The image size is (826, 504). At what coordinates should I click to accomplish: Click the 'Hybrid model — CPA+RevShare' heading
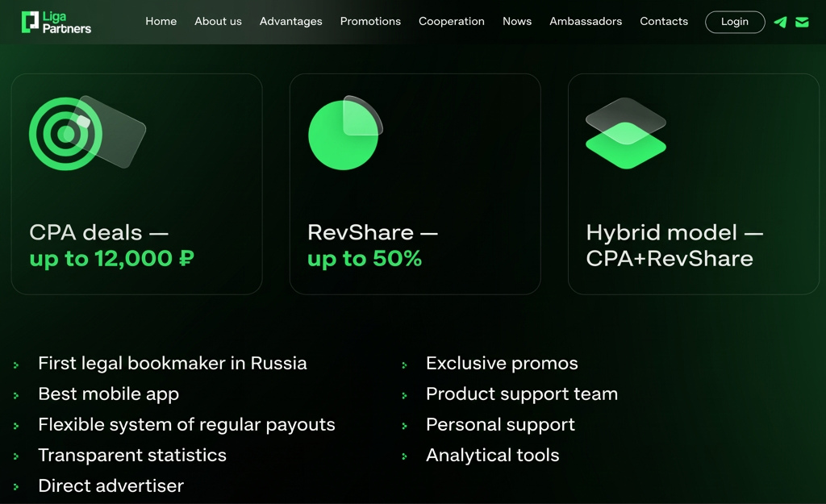click(x=674, y=245)
